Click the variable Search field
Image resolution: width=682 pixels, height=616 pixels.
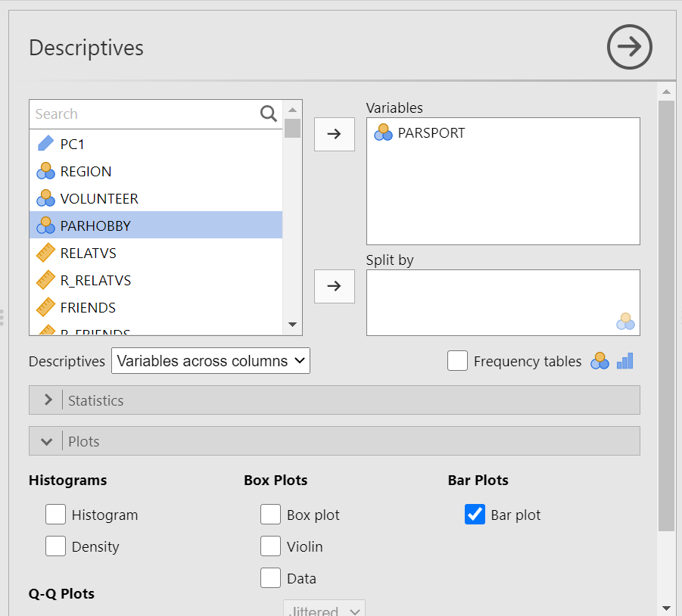point(145,114)
